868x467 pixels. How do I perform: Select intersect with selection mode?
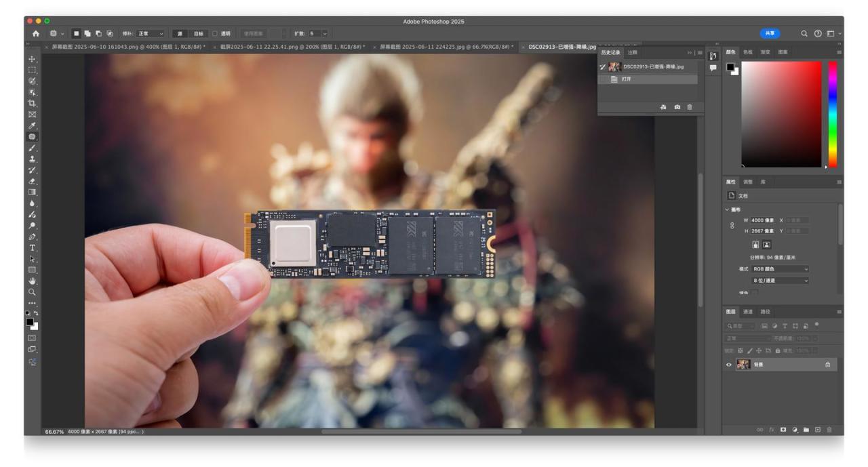tap(109, 33)
